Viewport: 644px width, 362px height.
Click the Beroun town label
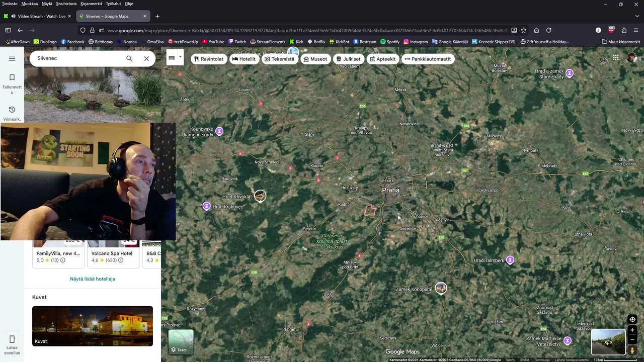tap(309, 229)
